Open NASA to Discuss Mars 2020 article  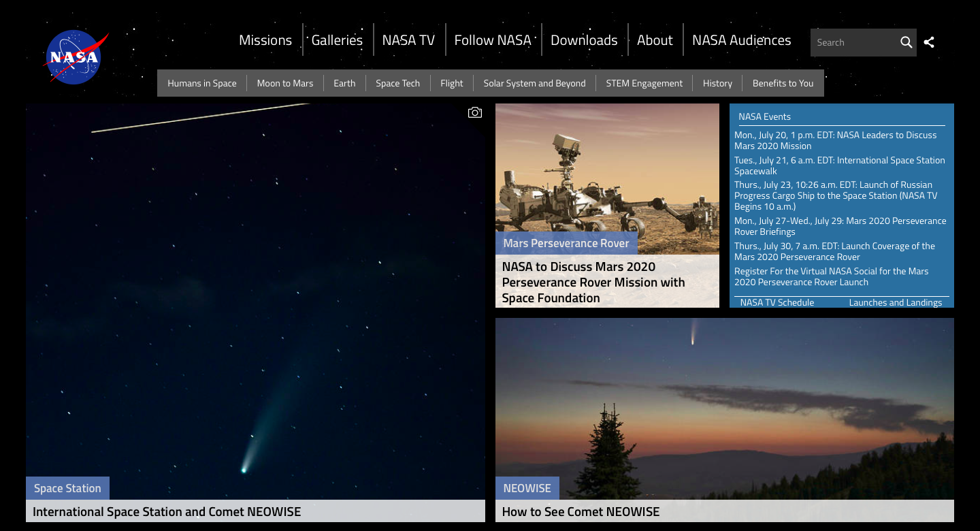[x=593, y=282]
